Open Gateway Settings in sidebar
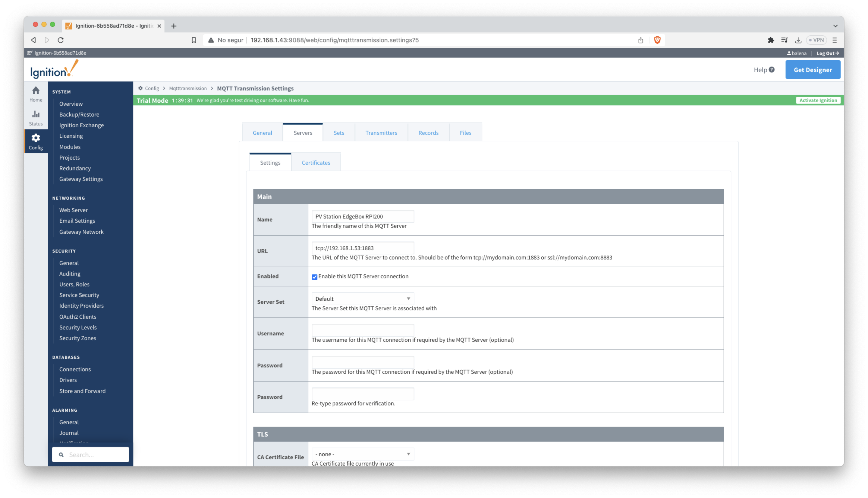 [x=81, y=179]
